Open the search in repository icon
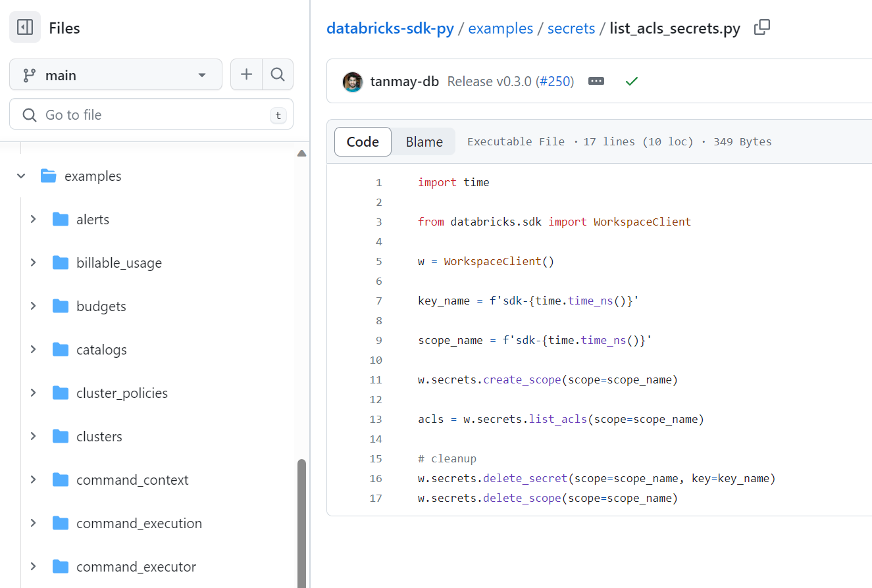 tap(277, 74)
